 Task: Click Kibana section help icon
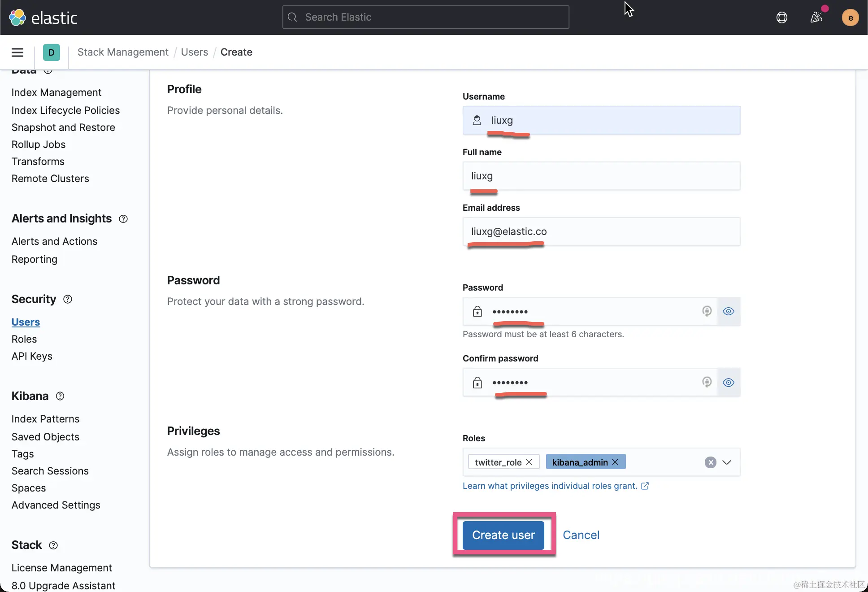tap(60, 396)
